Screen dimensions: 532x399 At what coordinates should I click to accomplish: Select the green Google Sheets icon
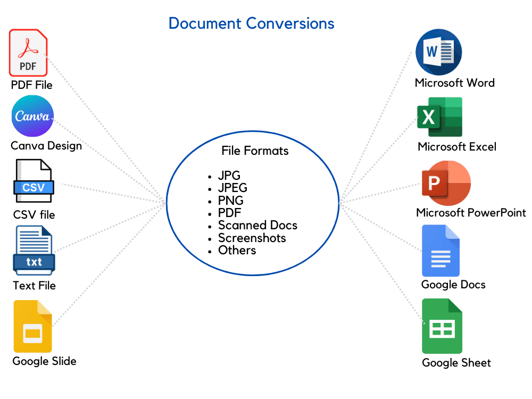[442, 326]
